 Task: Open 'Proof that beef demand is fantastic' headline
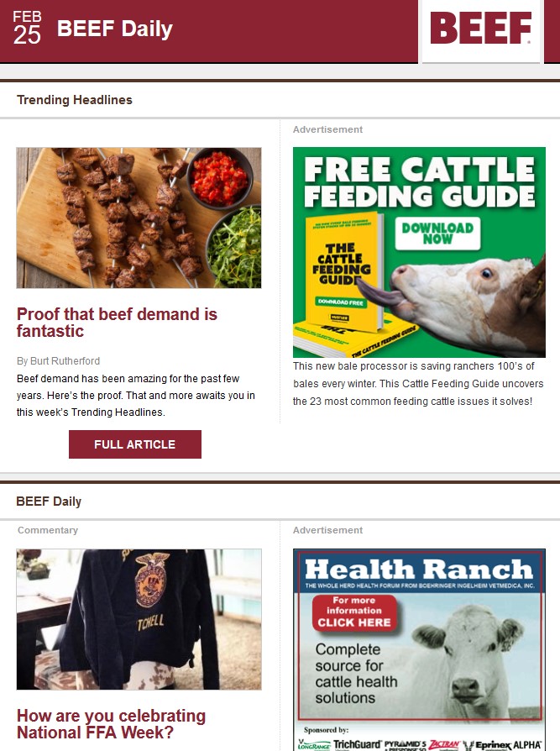click(117, 323)
